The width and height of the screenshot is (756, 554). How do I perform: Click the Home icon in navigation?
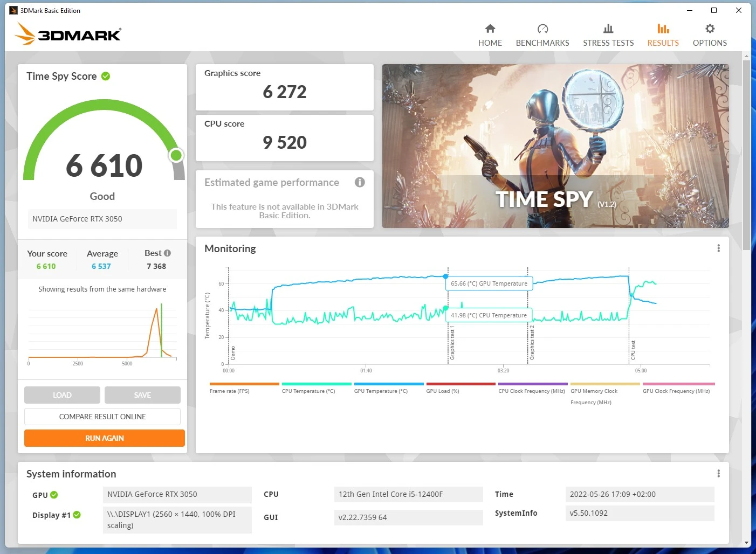pos(490,29)
